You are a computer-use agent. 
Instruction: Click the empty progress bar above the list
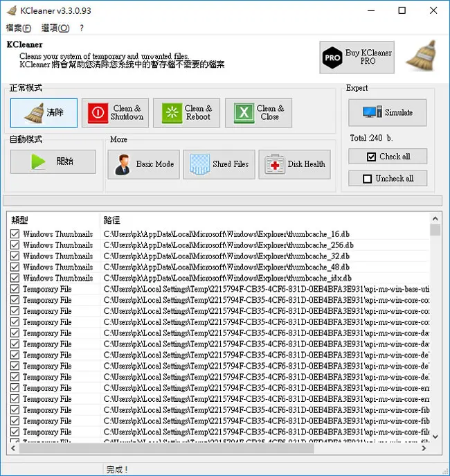point(222,201)
